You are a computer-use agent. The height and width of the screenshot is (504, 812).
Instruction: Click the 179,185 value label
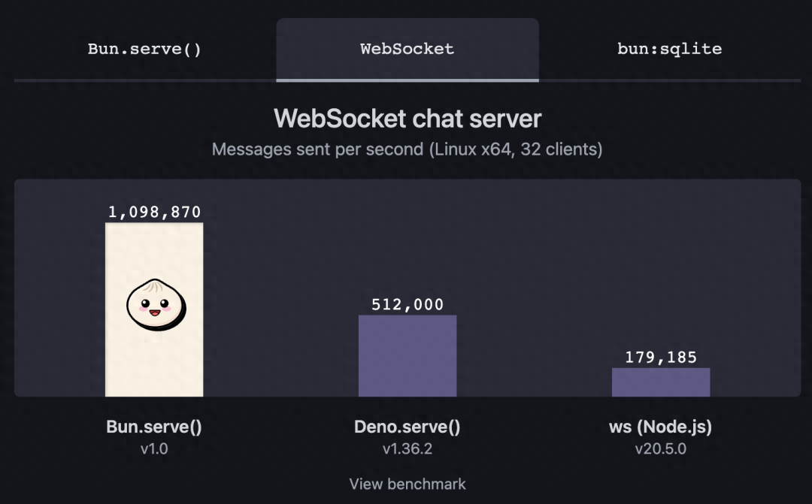[661, 358]
